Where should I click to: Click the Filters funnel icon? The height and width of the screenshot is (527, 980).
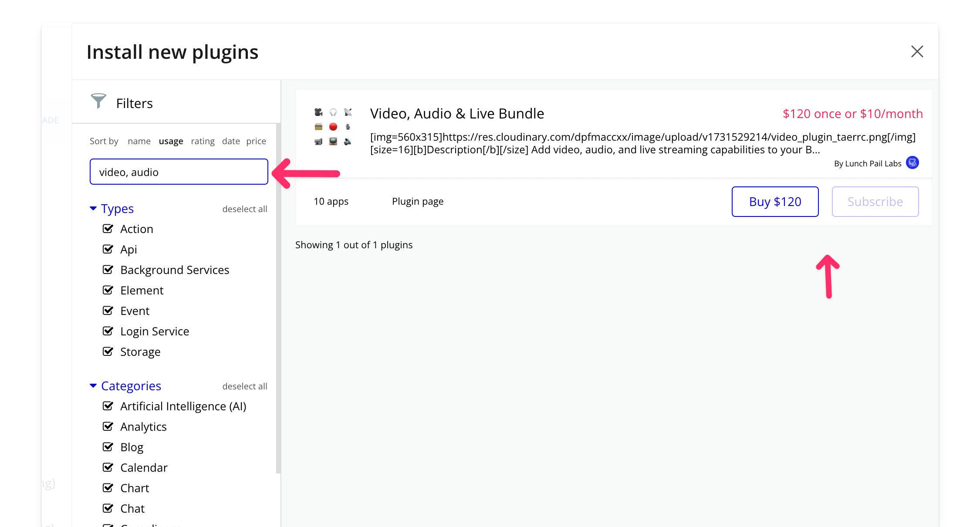click(x=98, y=101)
